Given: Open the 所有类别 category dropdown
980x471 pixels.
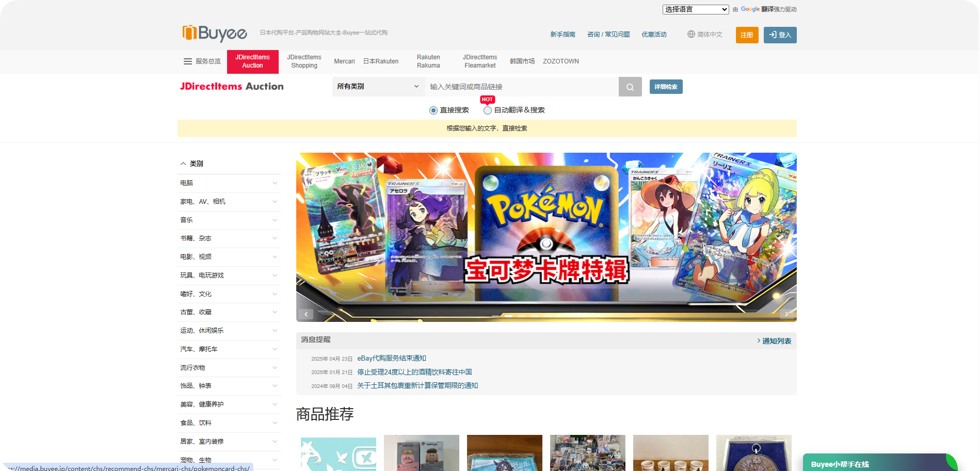Looking at the screenshot, I should (x=378, y=87).
